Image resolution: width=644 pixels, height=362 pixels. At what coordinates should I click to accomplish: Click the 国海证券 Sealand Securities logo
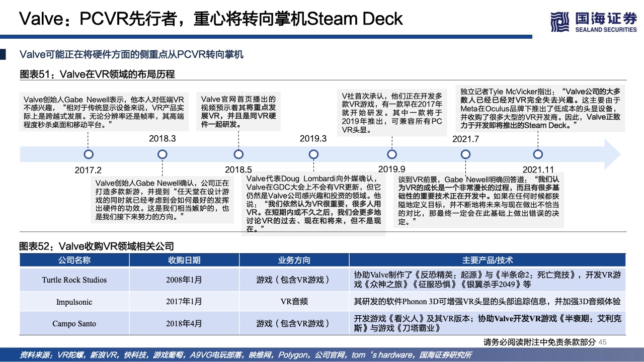[x=594, y=22]
